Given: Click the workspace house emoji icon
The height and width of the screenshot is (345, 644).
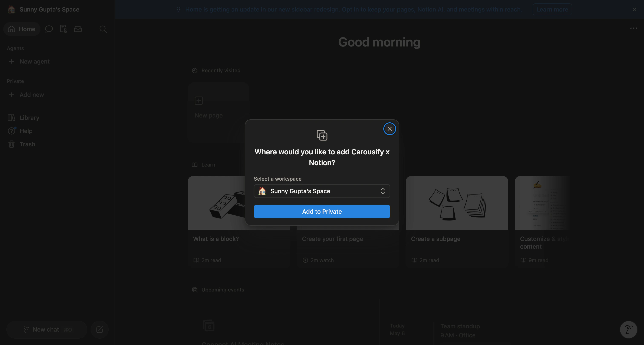Looking at the screenshot, I should [x=11, y=9].
